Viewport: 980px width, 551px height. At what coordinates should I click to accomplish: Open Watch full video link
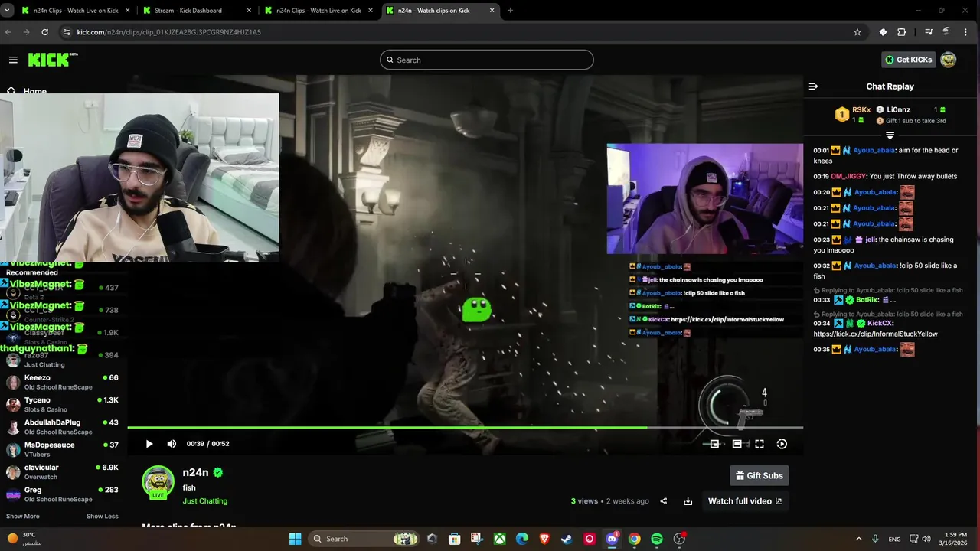click(x=745, y=501)
